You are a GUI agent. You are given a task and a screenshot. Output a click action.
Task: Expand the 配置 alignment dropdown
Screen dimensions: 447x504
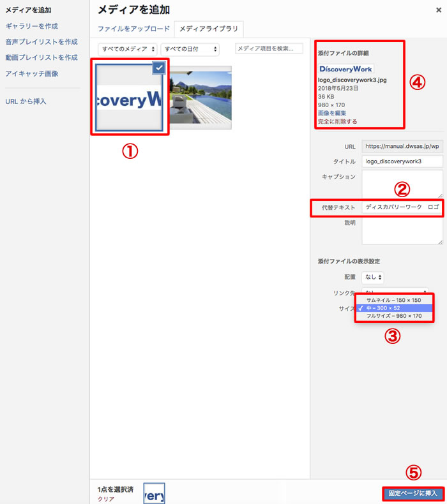click(x=372, y=277)
